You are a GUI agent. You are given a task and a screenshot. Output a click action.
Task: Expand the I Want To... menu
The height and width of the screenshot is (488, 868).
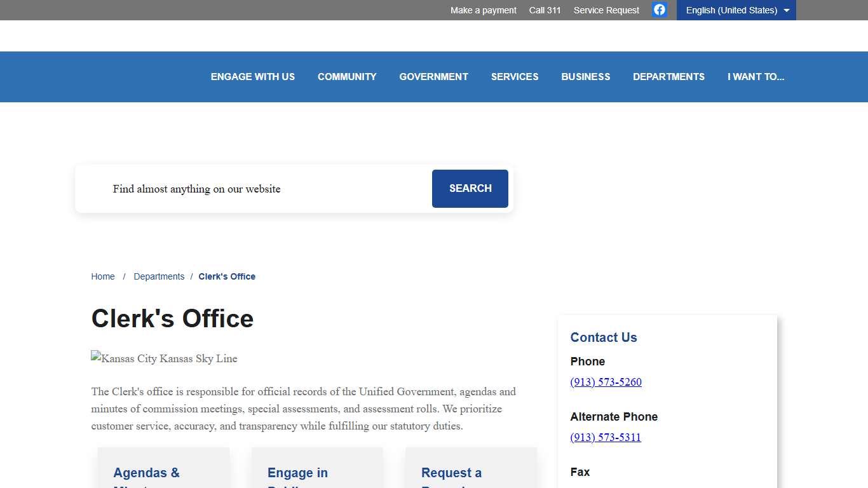(756, 77)
